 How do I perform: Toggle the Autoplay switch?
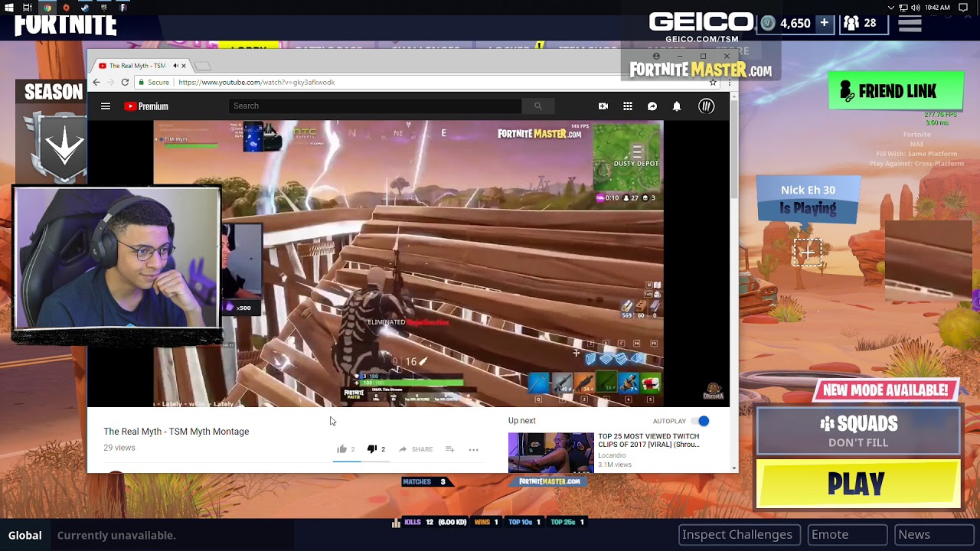coord(701,421)
